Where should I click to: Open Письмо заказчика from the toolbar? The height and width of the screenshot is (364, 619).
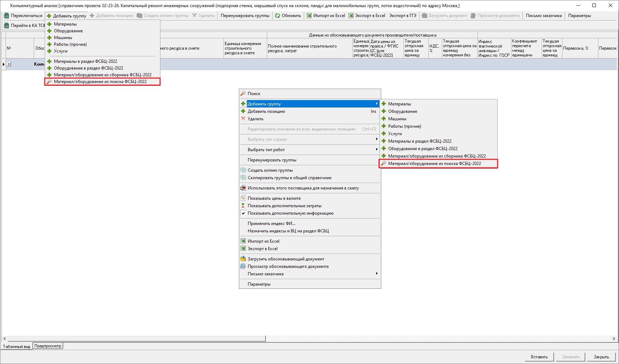[x=544, y=16]
